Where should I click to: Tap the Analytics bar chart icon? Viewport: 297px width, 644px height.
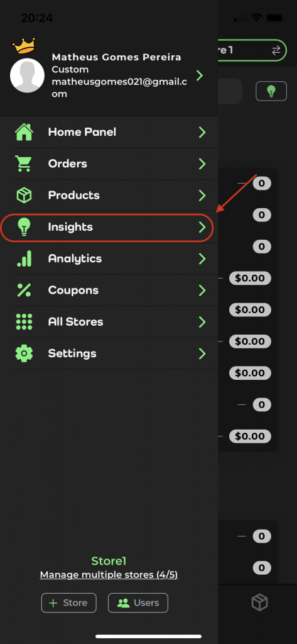pos(24,258)
